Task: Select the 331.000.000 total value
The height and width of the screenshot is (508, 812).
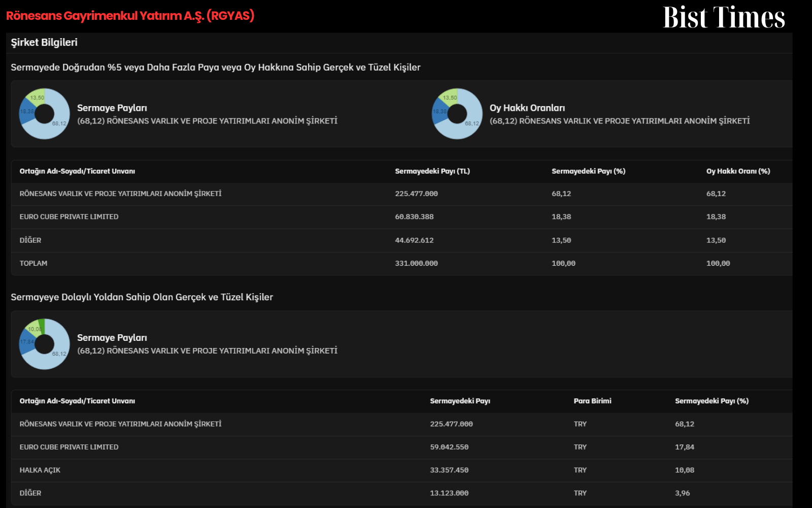Action: tap(416, 263)
